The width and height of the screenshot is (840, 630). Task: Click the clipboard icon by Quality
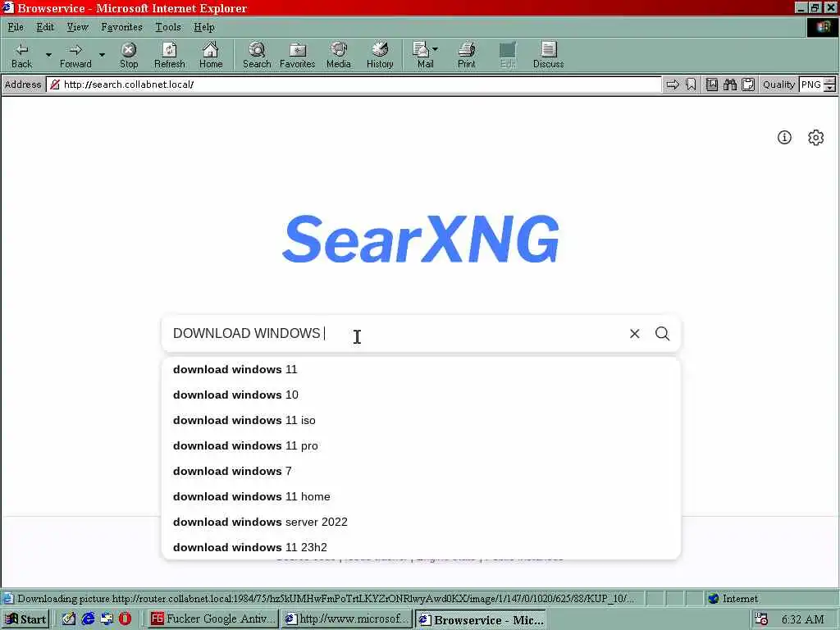coord(748,84)
